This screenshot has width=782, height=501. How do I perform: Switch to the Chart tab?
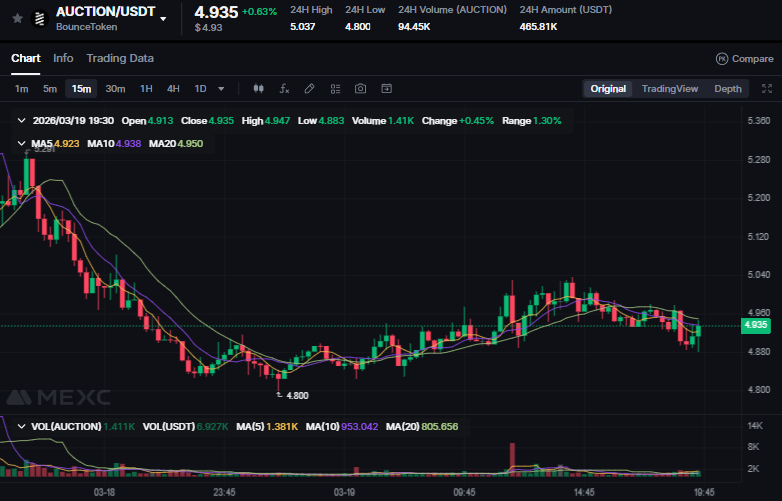click(25, 58)
